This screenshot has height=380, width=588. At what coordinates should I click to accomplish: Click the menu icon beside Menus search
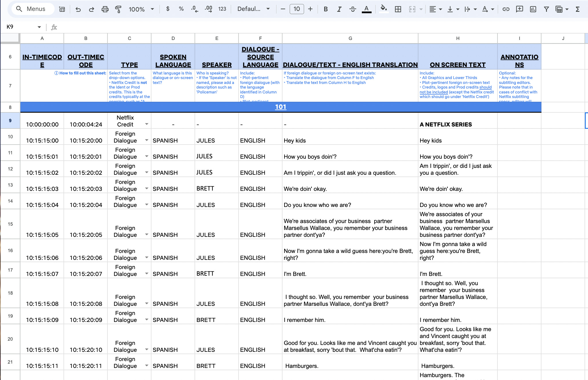point(62,9)
